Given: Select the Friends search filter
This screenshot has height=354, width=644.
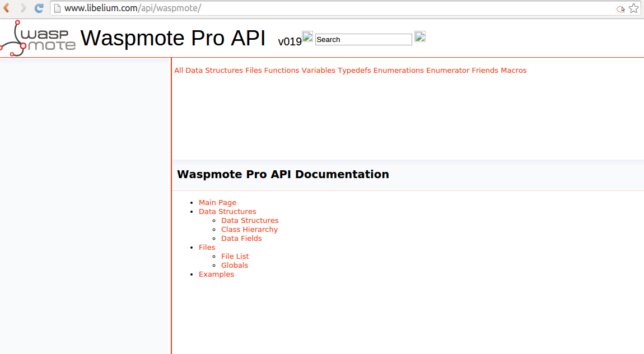Looking at the screenshot, I should point(484,70).
